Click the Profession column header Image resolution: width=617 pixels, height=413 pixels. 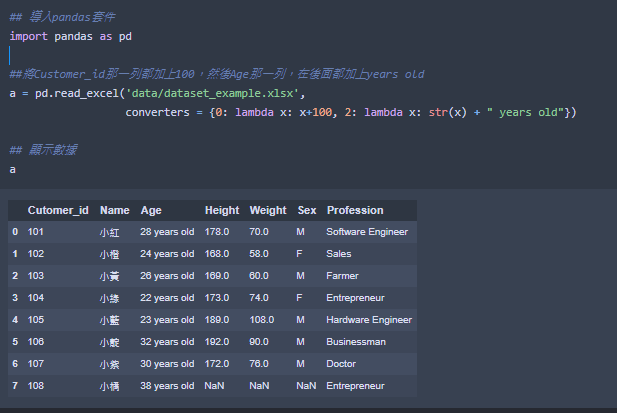point(355,210)
